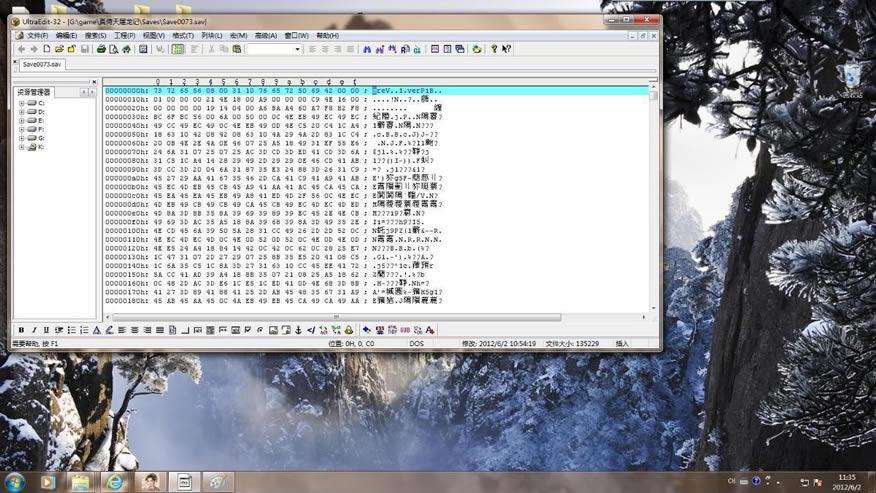This screenshot has width=876, height=493.
Task: Open Internet Explorer from taskbar
Action: click(x=115, y=482)
